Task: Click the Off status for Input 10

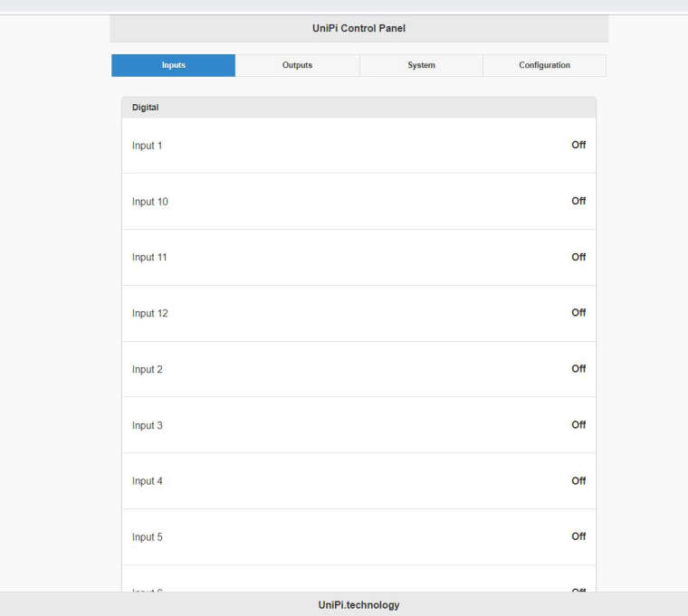Action: 578,201
